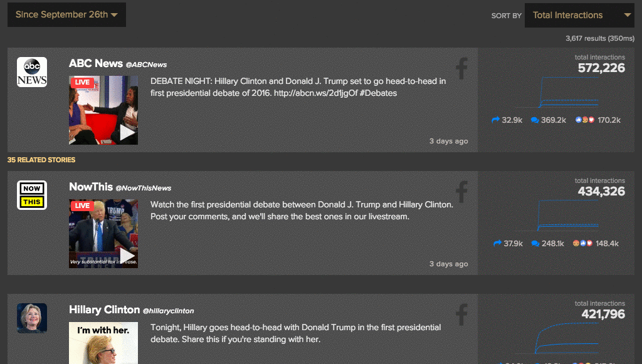
Task: Open the Hillary Clinton page name
Action: click(x=104, y=309)
